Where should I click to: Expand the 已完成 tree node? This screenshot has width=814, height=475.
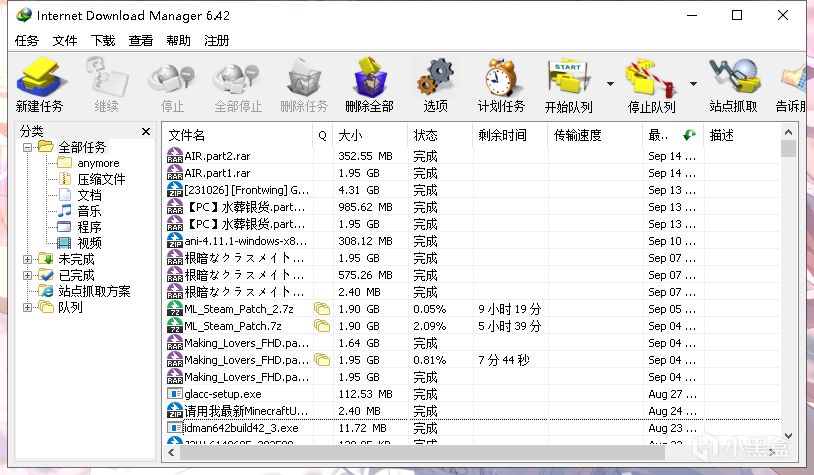27,275
